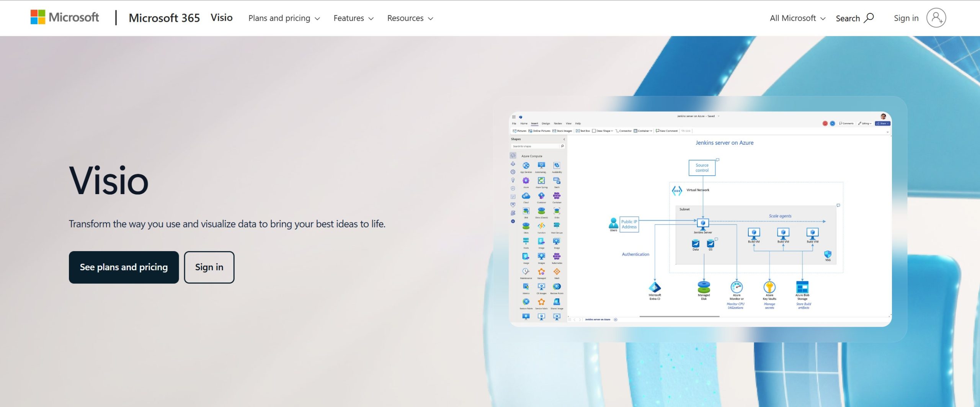
Task: Click the Azure Key Vaults icon in the diagram
Action: click(x=769, y=287)
